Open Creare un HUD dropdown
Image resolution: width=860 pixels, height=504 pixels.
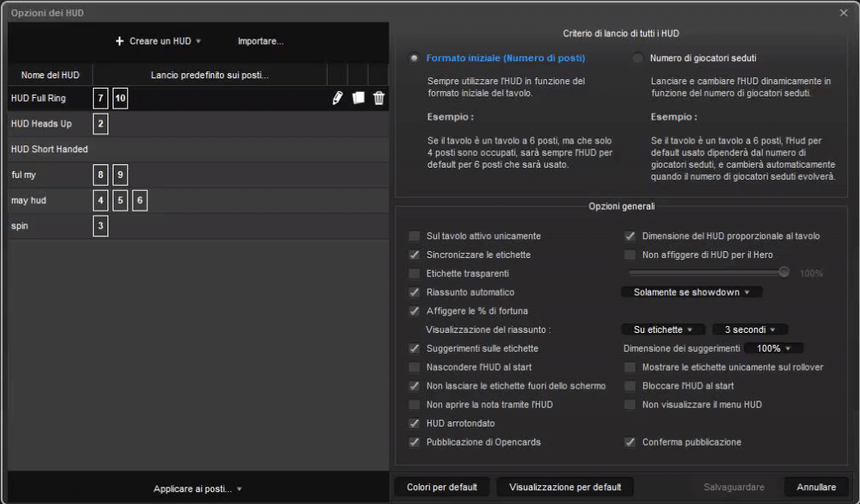click(x=158, y=41)
